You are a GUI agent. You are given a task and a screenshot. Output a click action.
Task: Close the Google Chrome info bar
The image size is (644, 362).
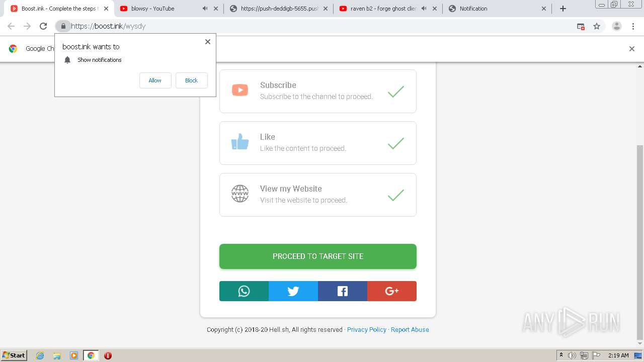coord(632,49)
